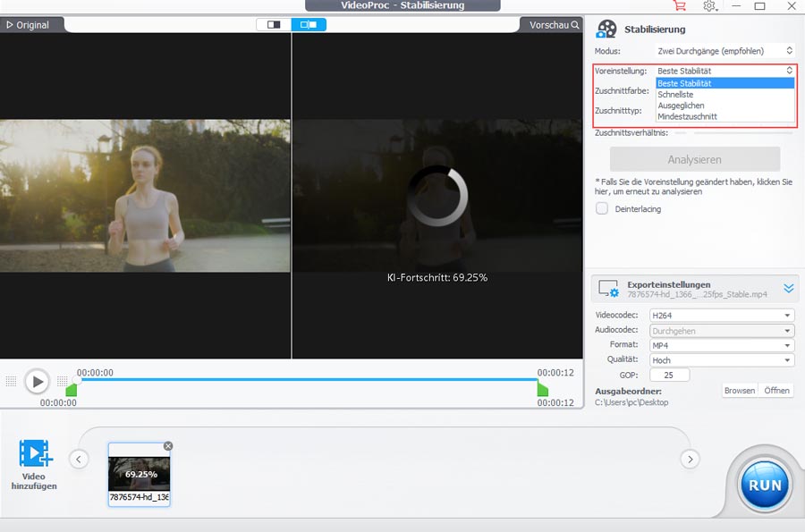Click the dotted grip right of play
Viewport: 805px width, 532px height.
(62, 381)
